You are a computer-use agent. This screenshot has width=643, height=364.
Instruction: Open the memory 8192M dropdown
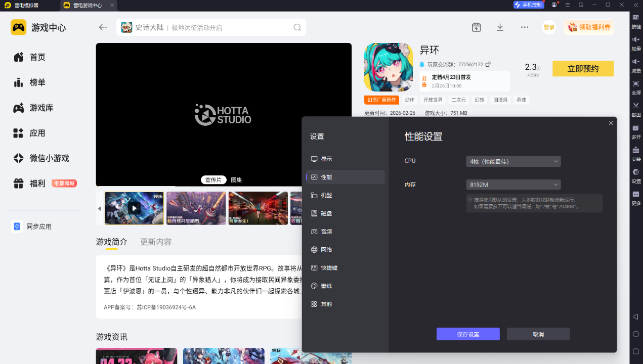click(x=513, y=185)
